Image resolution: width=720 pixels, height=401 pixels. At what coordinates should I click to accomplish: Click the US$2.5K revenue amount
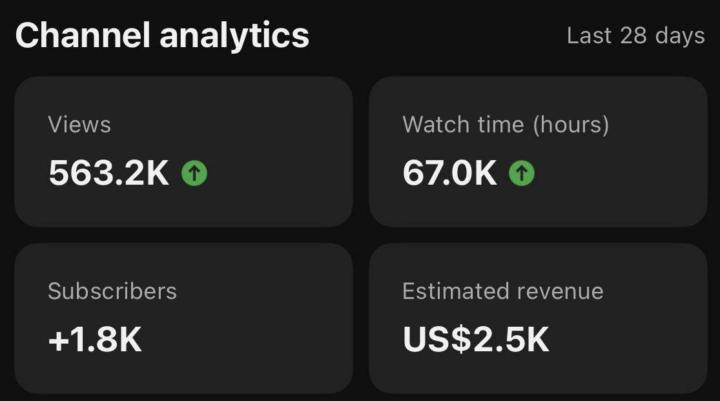pos(476,340)
